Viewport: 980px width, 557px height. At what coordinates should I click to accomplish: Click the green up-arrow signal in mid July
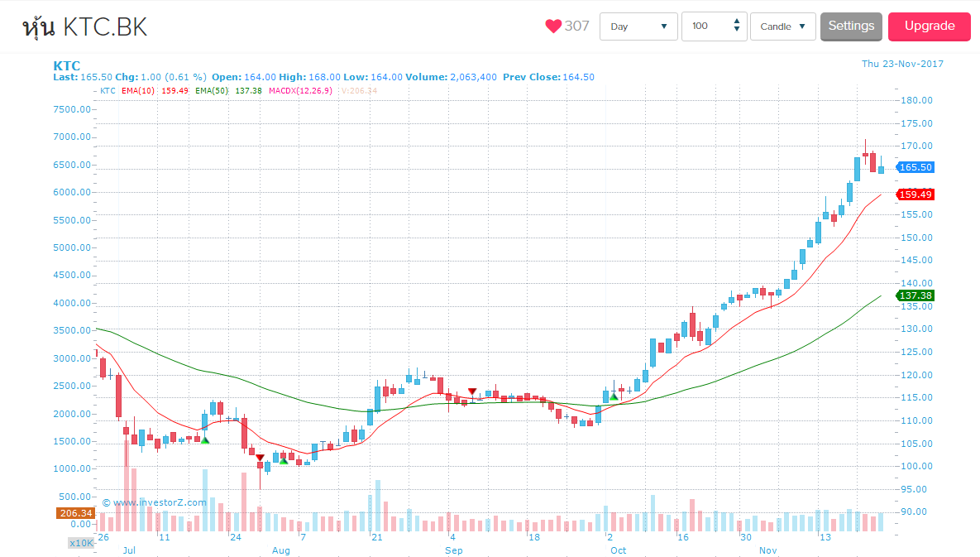pyautogui.click(x=204, y=440)
